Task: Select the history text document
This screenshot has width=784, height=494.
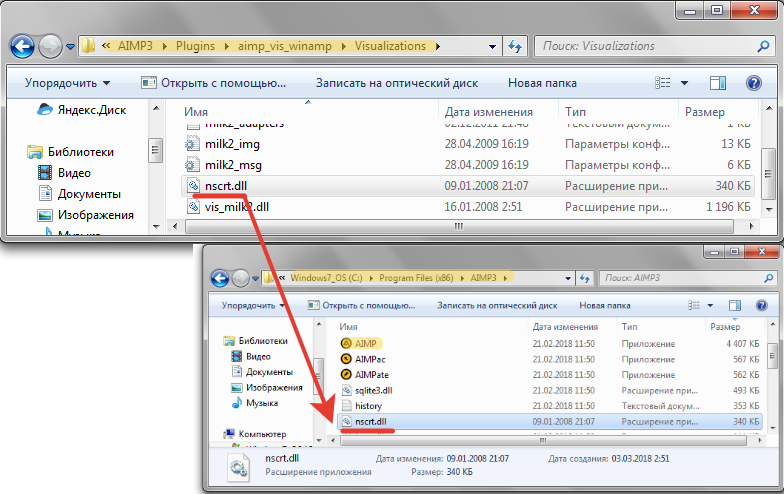Action: point(368,406)
